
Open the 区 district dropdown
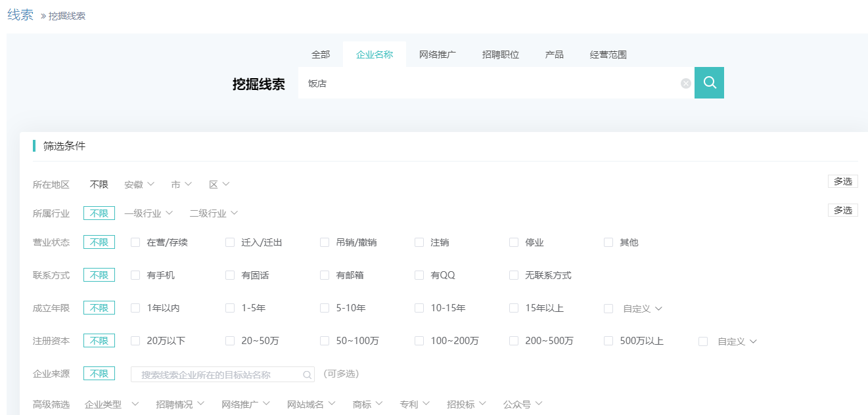click(x=219, y=185)
